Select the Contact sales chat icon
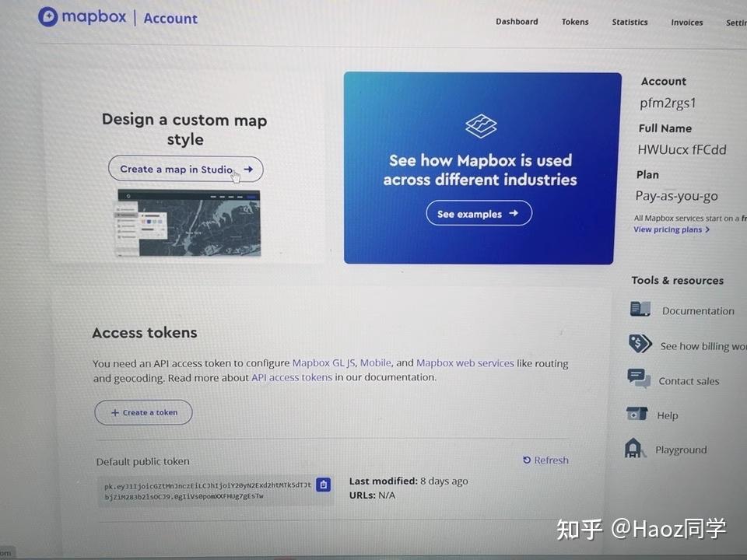The image size is (747, 560). [x=640, y=378]
